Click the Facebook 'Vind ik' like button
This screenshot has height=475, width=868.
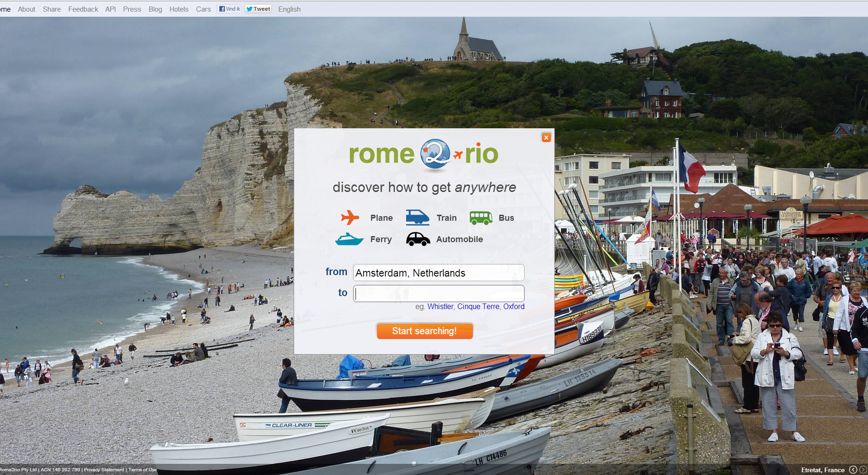click(x=230, y=9)
